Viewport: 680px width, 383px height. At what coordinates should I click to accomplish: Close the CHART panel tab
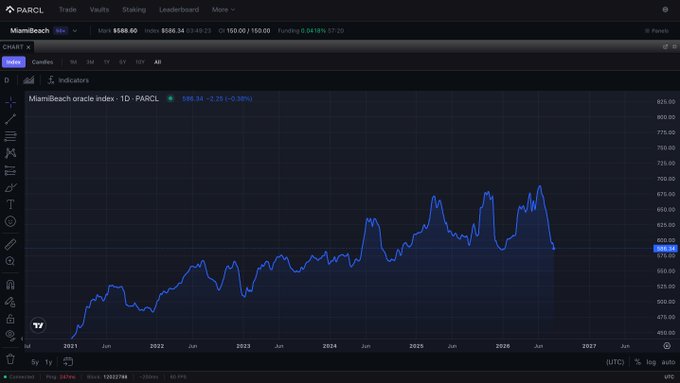pyautogui.click(x=28, y=47)
